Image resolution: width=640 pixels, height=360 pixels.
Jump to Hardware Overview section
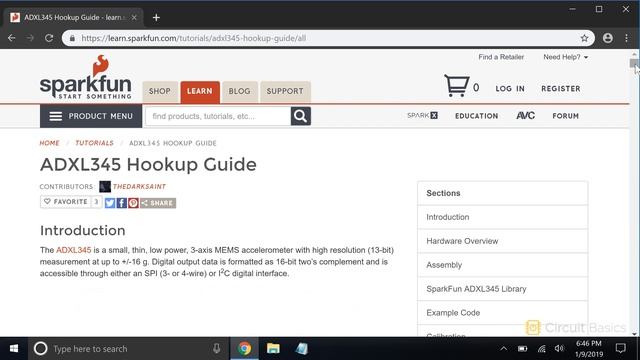[x=502, y=241]
